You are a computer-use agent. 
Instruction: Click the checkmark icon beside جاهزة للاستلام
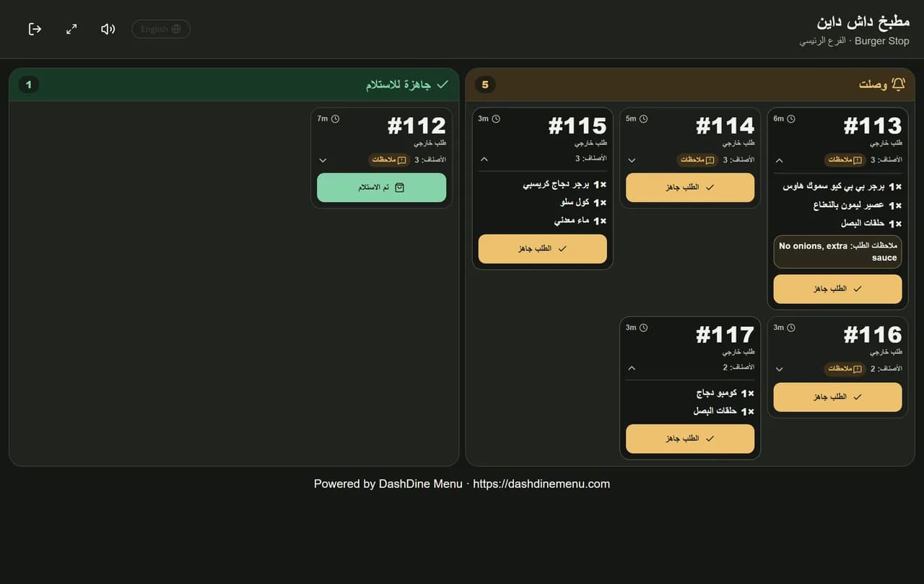[x=443, y=84]
